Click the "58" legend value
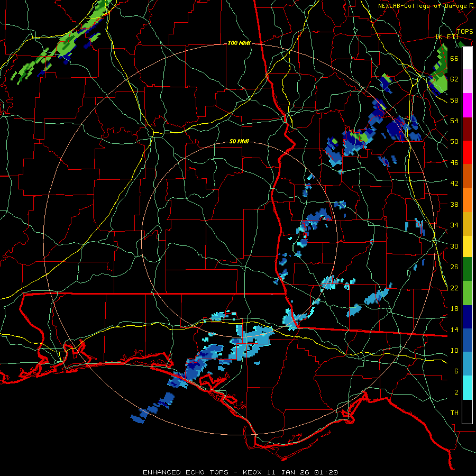The height and width of the screenshot is (476, 476). click(454, 100)
